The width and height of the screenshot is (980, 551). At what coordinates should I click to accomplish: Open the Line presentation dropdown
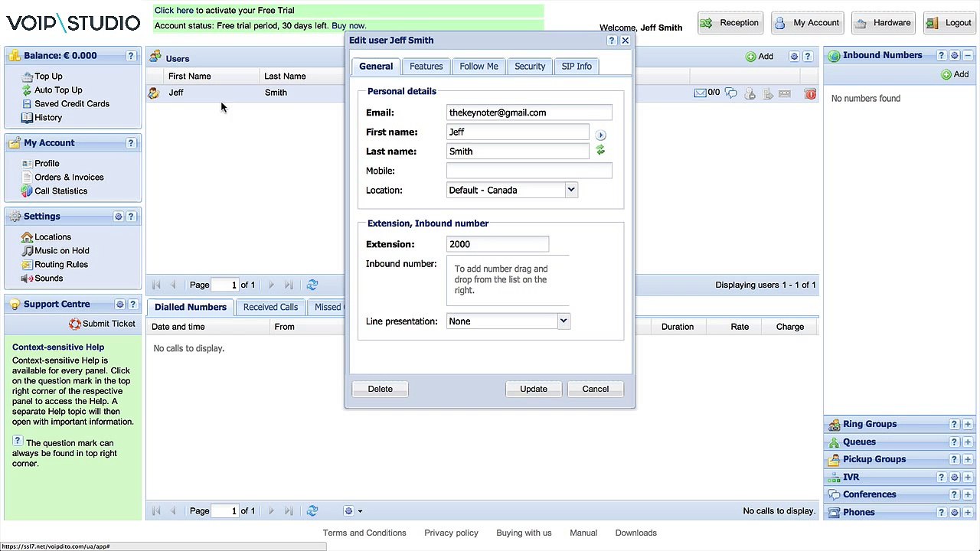coord(563,321)
